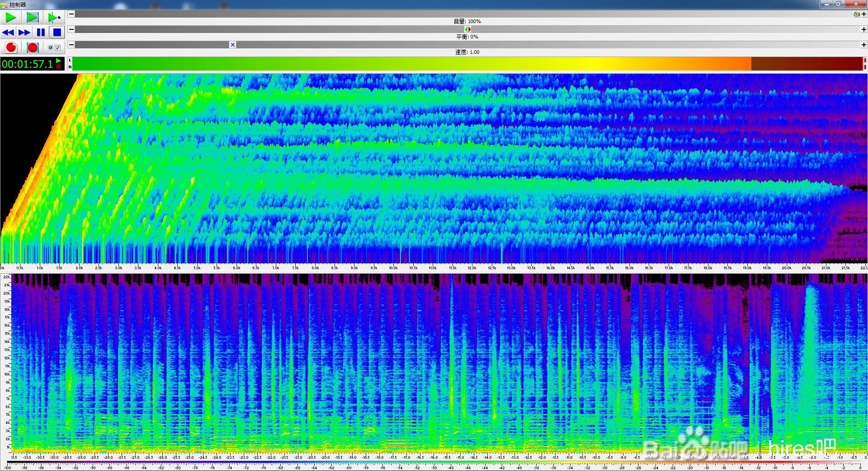The image size is (868, 471).
Task: Increase speed with the plus button
Action: 863,45
